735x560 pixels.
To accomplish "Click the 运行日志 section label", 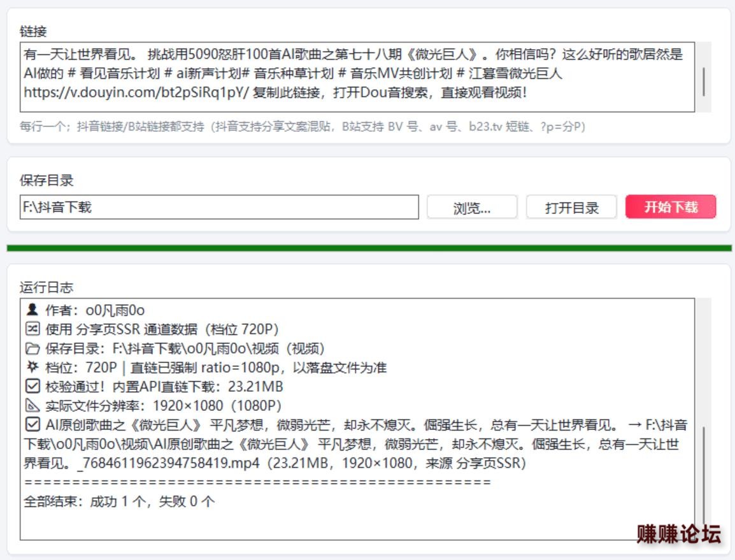I will pos(46,287).
